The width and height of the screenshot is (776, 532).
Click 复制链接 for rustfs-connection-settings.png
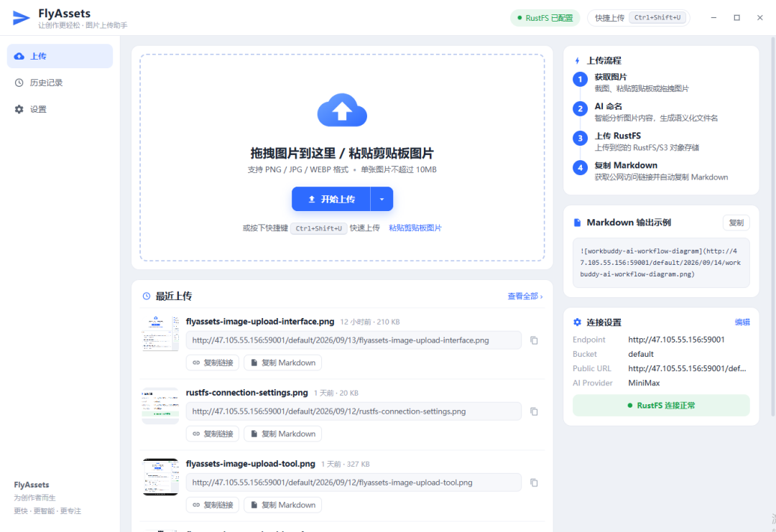[213, 434]
